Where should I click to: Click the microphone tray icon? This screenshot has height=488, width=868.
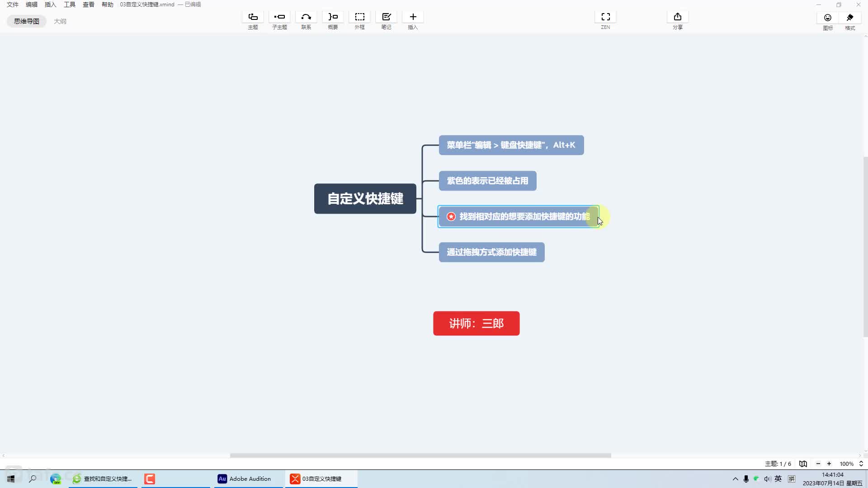click(x=746, y=479)
